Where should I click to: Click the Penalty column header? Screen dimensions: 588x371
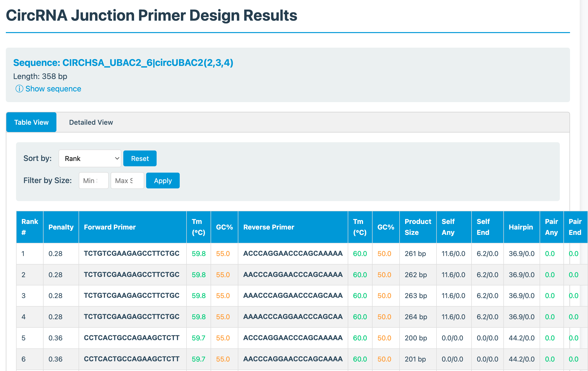point(61,227)
